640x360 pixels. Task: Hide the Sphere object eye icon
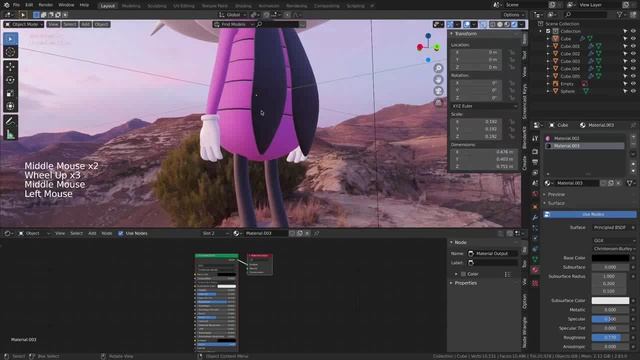[x=633, y=91]
